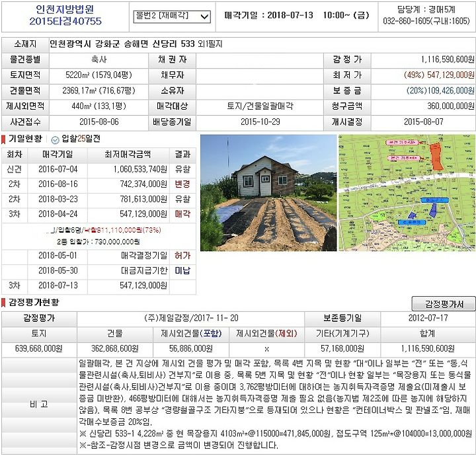The width and height of the screenshot is (476, 456).
Task: Click the 감정평가서 button
Action: tap(443, 304)
